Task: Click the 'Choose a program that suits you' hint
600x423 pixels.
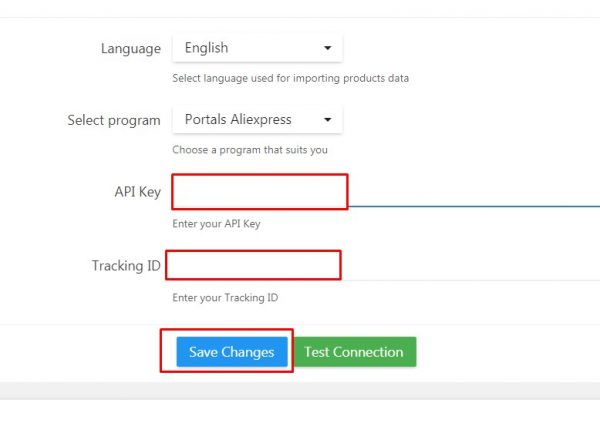Action: coord(250,150)
